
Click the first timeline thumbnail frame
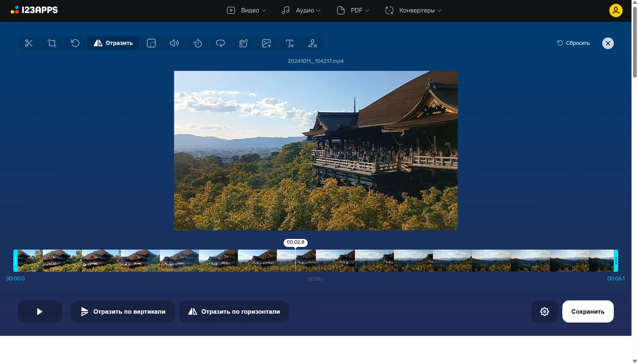tap(30, 261)
